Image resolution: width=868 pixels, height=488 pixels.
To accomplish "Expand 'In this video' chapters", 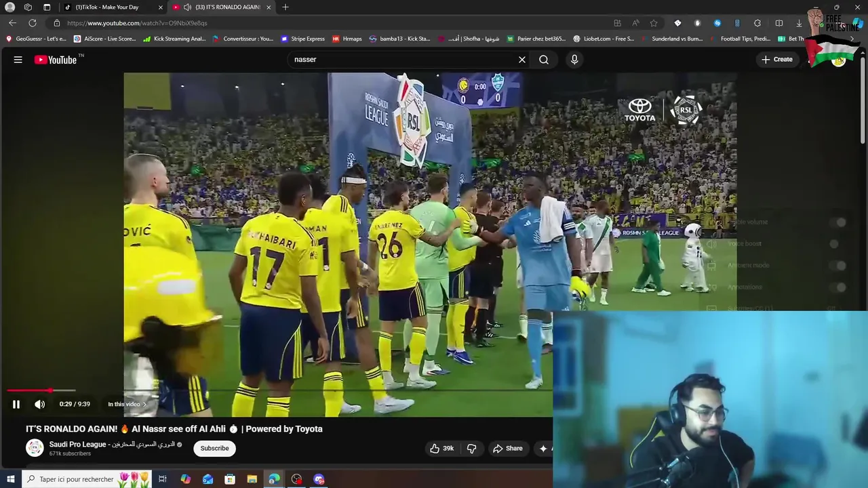I will (x=127, y=404).
